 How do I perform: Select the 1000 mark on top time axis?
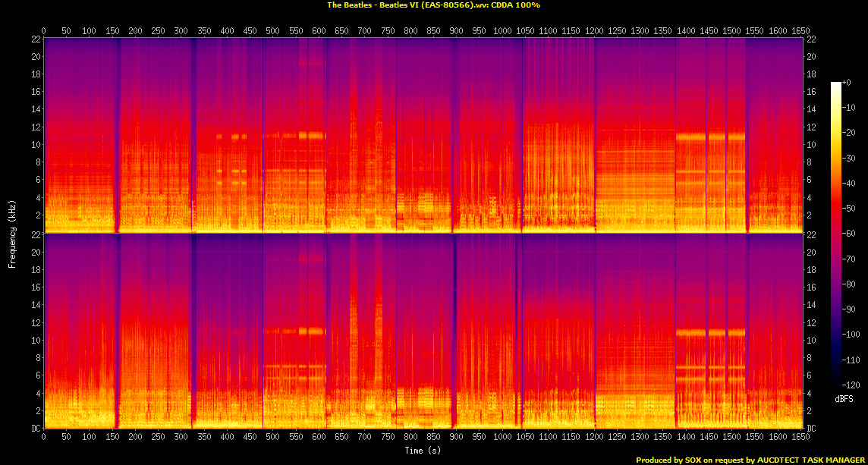pos(502,31)
